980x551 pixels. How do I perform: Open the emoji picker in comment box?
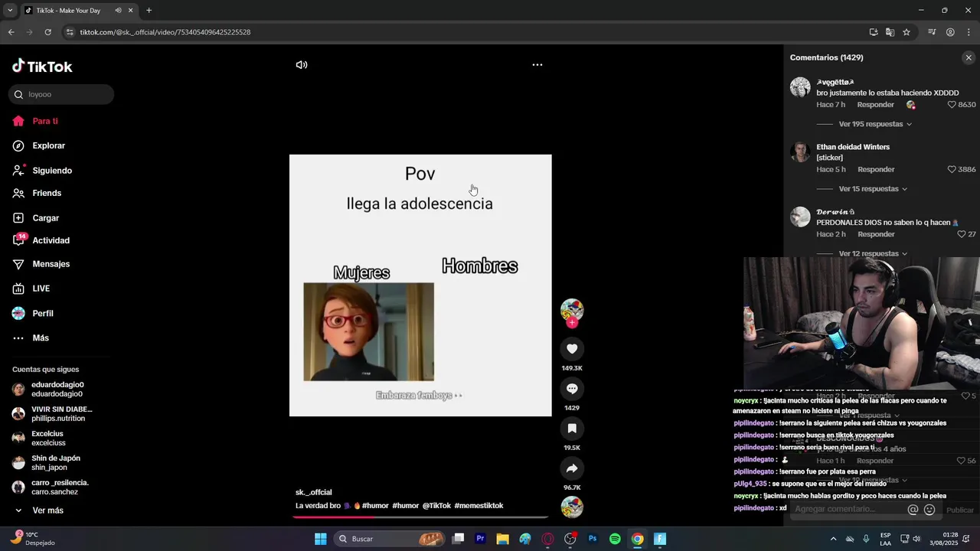[x=929, y=510]
